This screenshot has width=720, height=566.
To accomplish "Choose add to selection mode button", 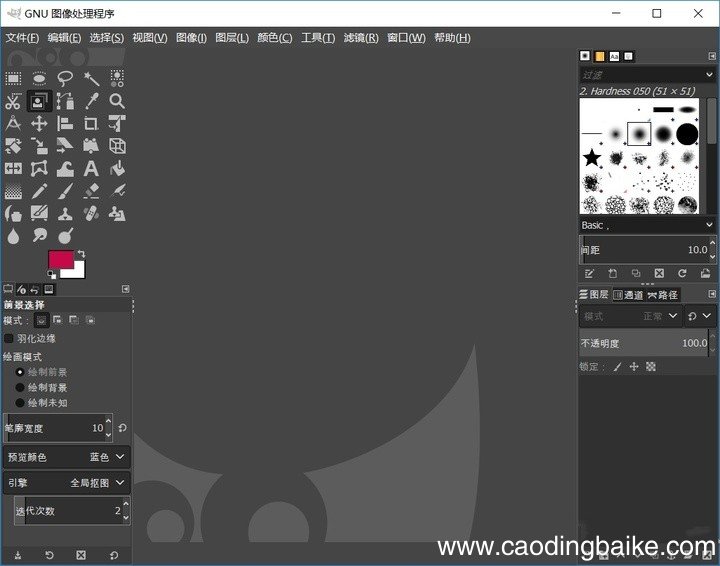I will 57,320.
